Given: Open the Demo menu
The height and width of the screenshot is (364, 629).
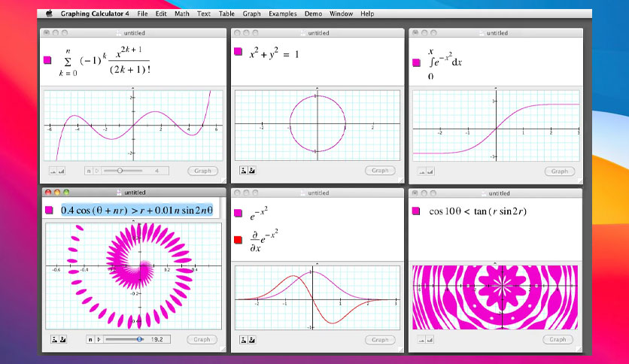Looking at the screenshot, I should pyautogui.click(x=313, y=14).
